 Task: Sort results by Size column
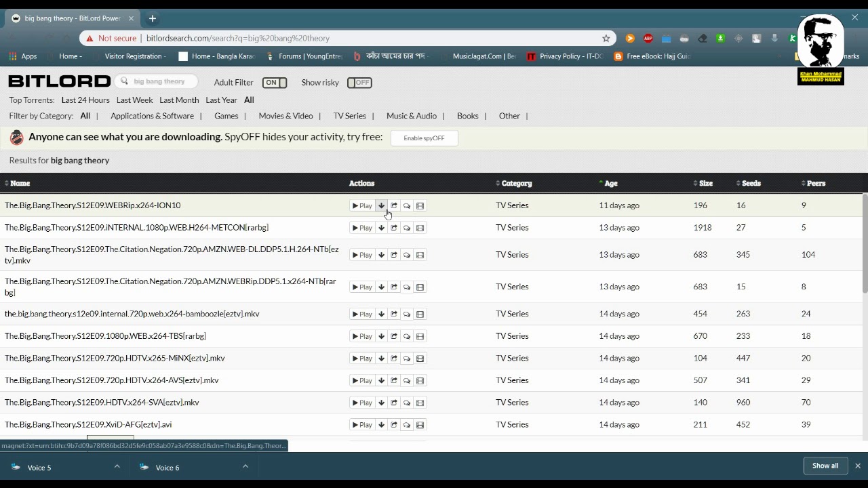(x=703, y=183)
